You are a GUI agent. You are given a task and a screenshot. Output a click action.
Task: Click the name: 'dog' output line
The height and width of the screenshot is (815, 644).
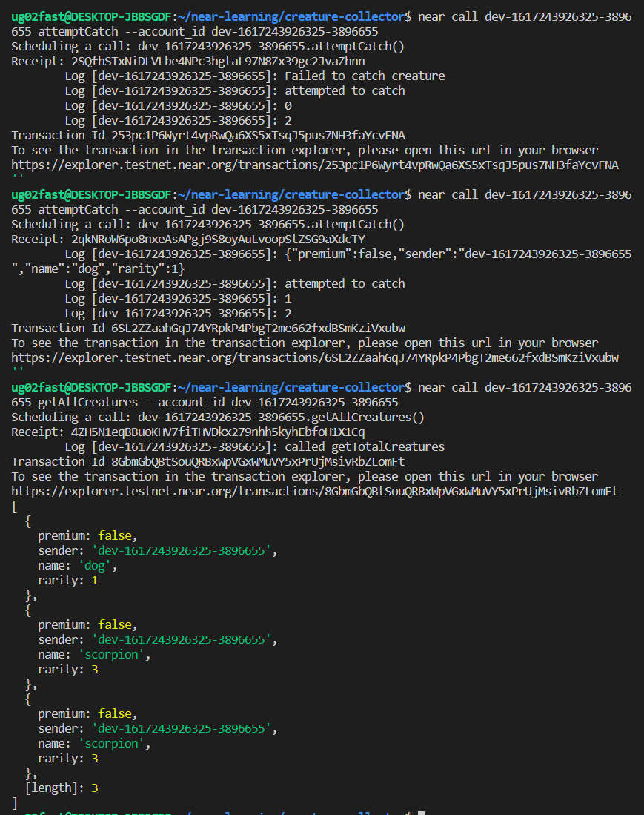77,566
